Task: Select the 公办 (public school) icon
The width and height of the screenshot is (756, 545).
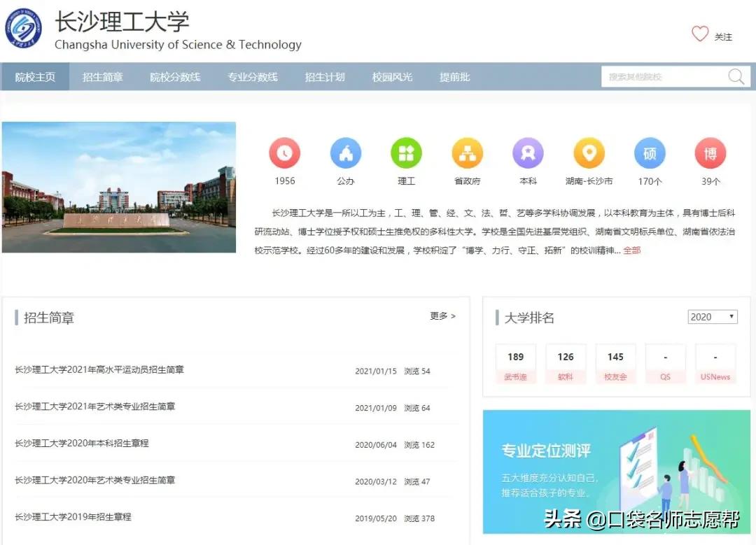Action: (345, 153)
